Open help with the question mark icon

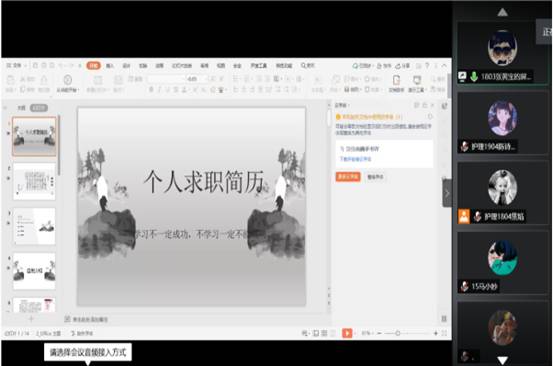coord(427,66)
